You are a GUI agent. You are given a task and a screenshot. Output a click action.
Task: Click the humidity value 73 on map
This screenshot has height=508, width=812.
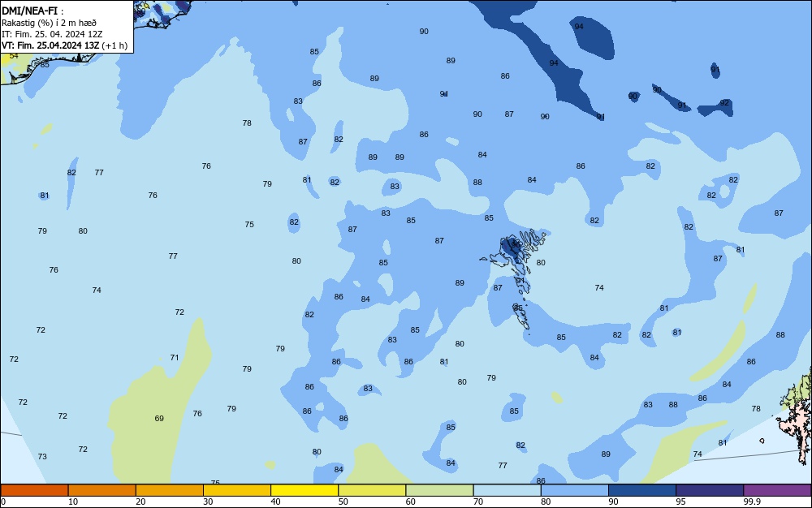click(x=42, y=456)
